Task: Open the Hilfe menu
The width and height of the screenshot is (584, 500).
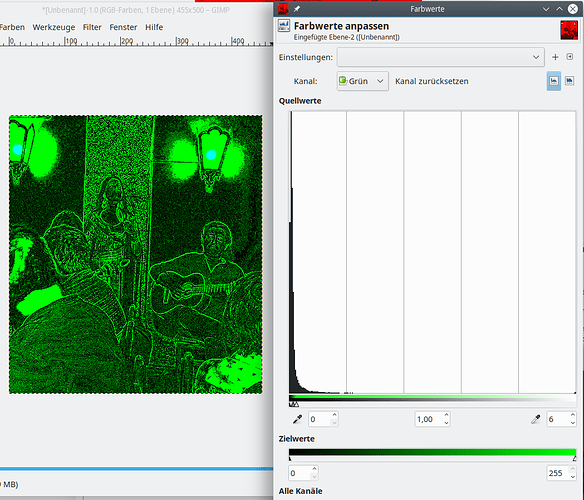Action: click(154, 27)
